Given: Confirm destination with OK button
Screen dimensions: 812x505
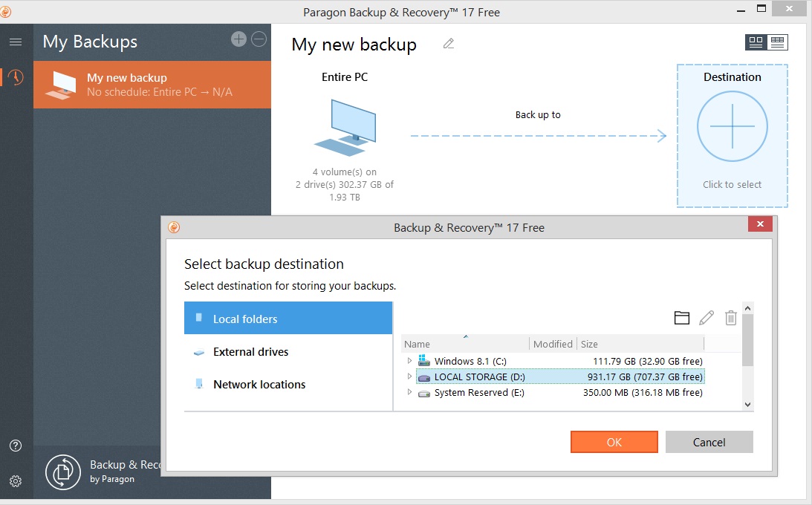Looking at the screenshot, I should 614,442.
